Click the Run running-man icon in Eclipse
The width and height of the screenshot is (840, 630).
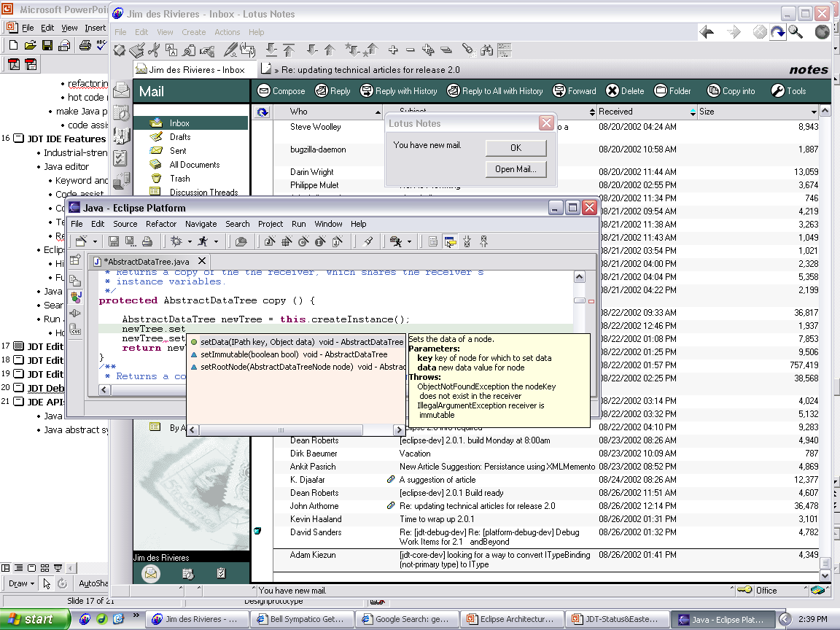pos(203,241)
